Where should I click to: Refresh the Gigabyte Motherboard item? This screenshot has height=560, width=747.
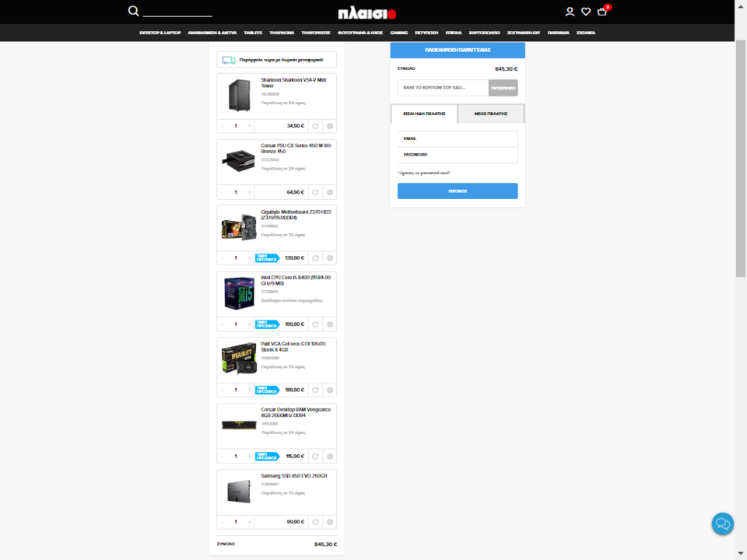click(315, 258)
